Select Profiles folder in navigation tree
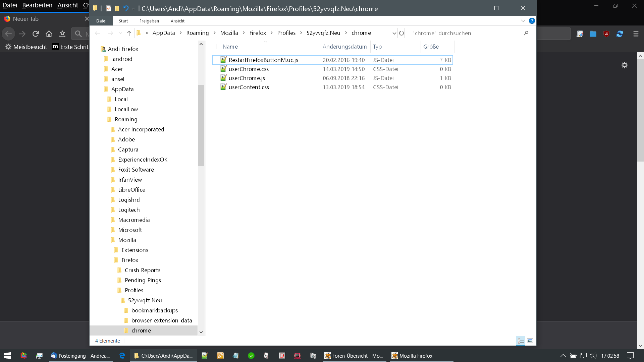This screenshot has width=644, height=362. 134,290
